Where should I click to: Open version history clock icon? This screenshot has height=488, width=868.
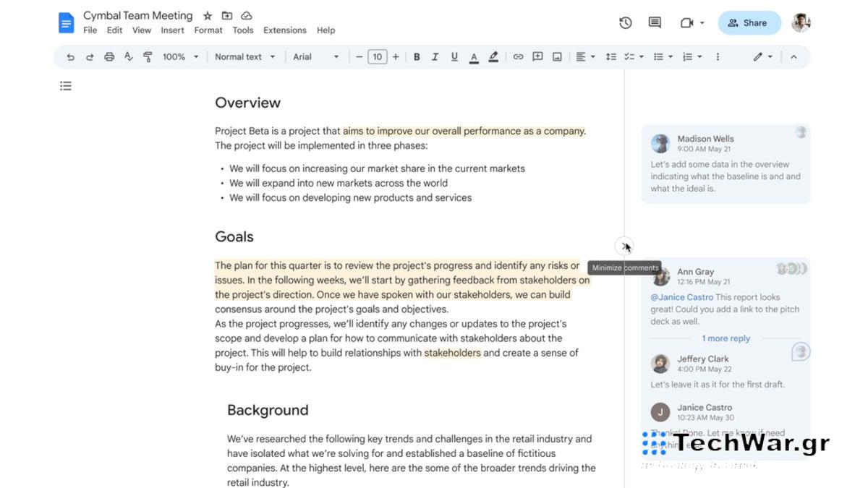point(626,23)
